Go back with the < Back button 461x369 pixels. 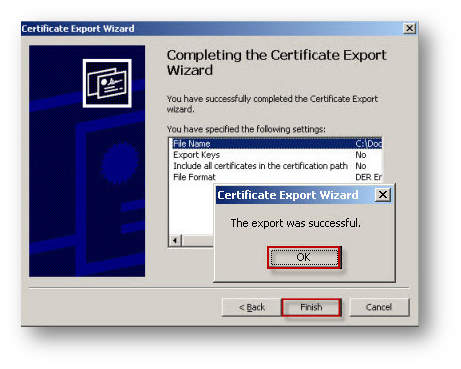point(252,307)
